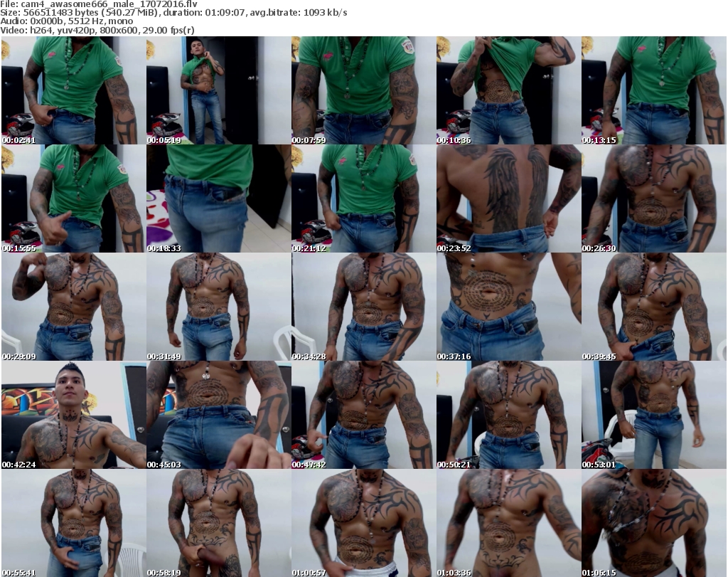The height and width of the screenshot is (577, 728).
Task: Open the thumbnail stamped 00:02:41
Action: pyautogui.click(x=74, y=90)
